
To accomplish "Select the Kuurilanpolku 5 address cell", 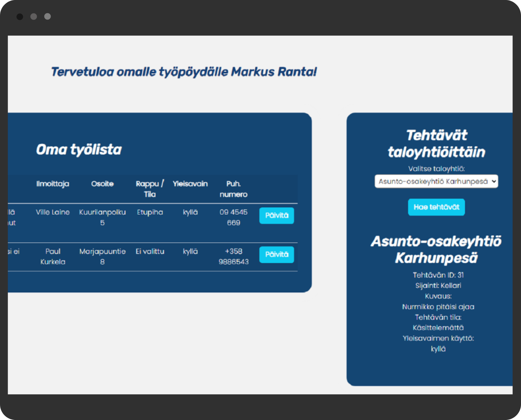I will 102,218.
